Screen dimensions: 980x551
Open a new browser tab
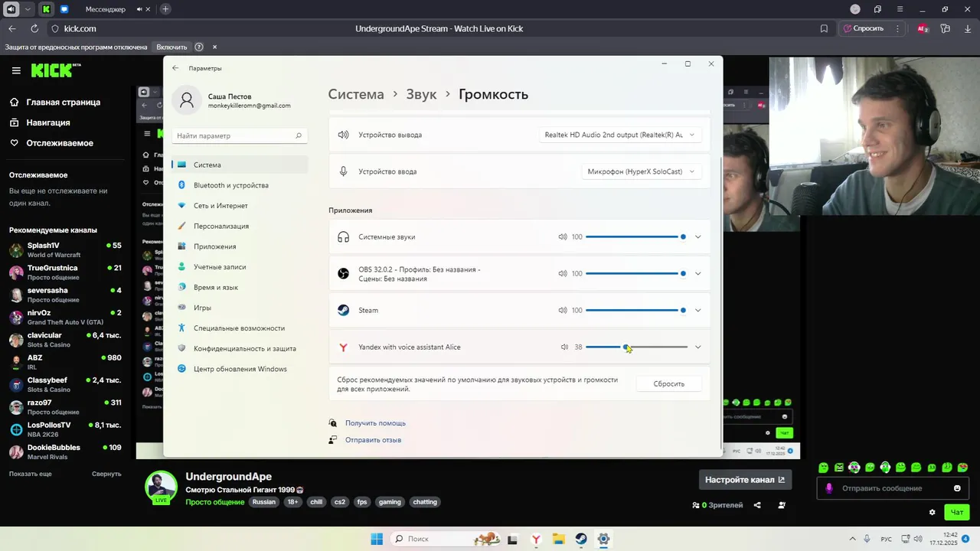165,9
